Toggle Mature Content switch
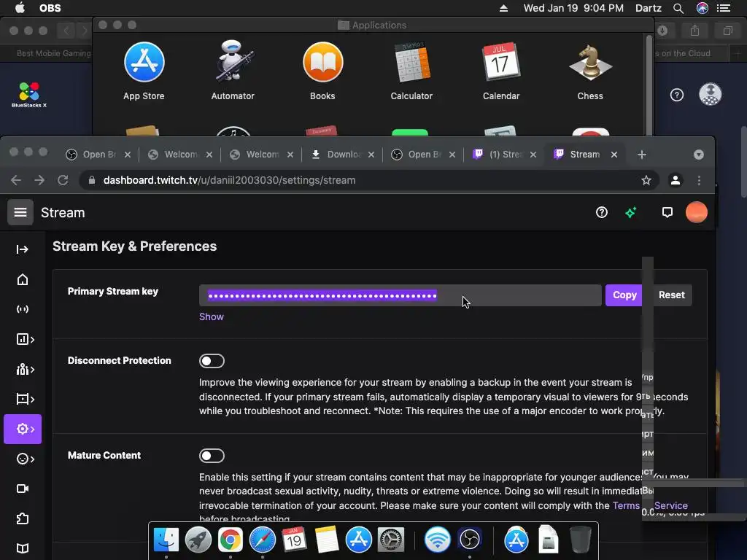The image size is (747, 560). coord(212,456)
